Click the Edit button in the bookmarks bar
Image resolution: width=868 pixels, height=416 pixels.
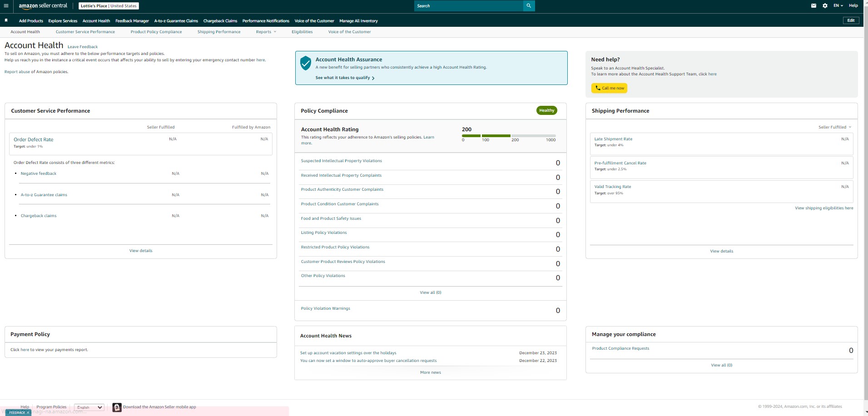pyautogui.click(x=851, y=20)
